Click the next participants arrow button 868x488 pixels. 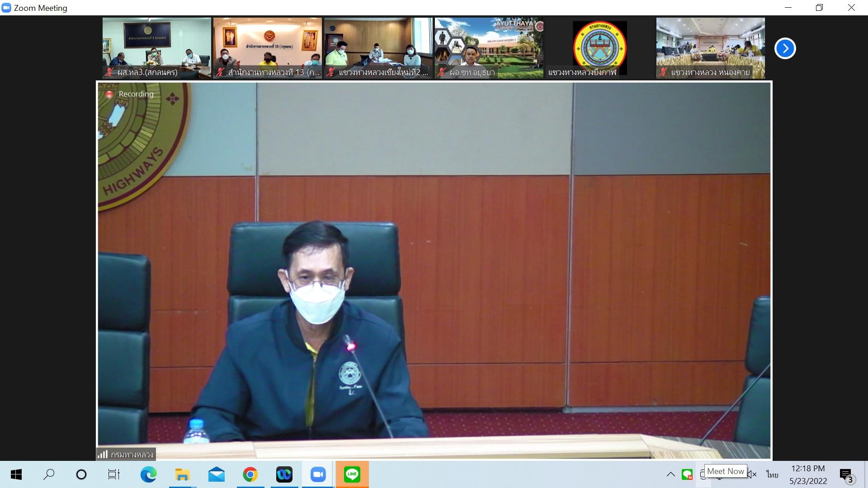785,48
